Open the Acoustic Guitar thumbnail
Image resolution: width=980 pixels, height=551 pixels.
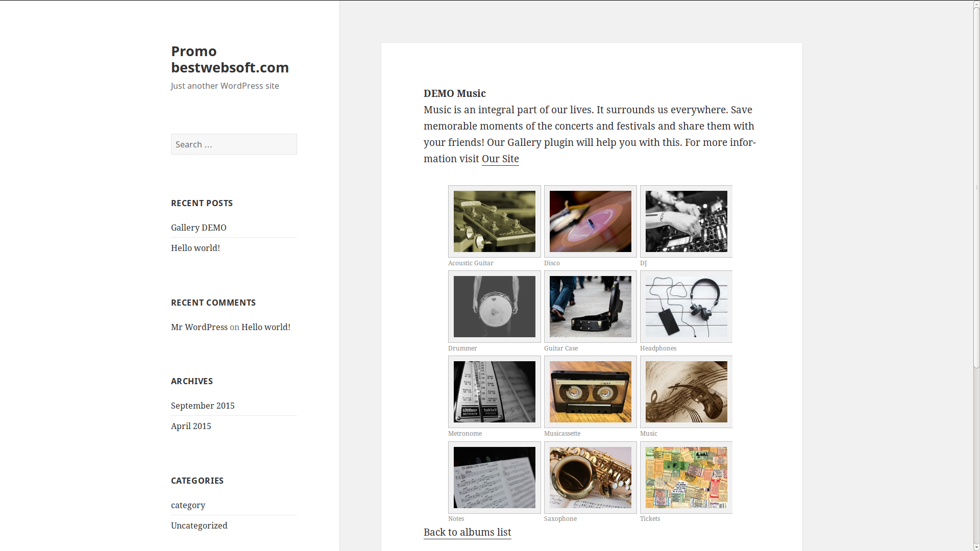point(494,221)
